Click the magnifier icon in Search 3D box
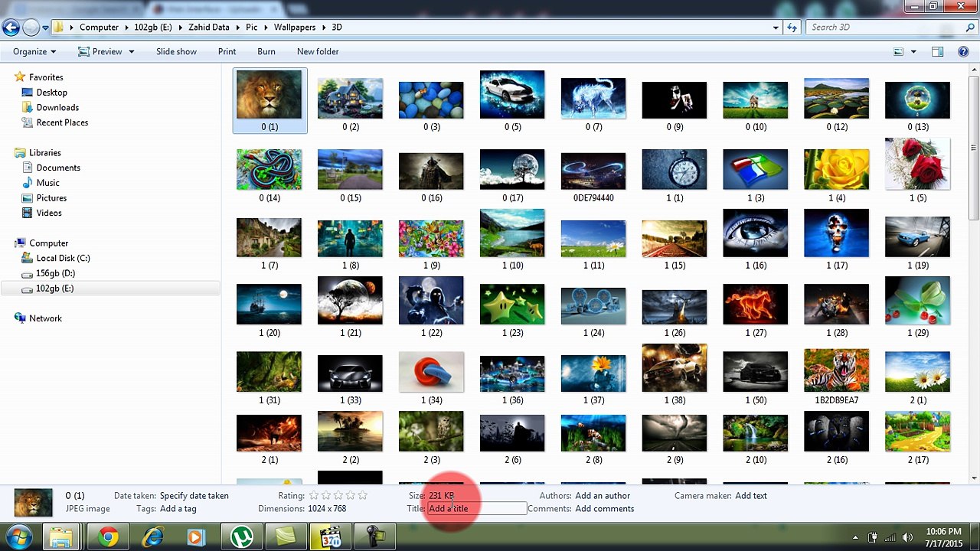Image resolution: width=980 pixels, height=551 pixels. click(969, 28)
